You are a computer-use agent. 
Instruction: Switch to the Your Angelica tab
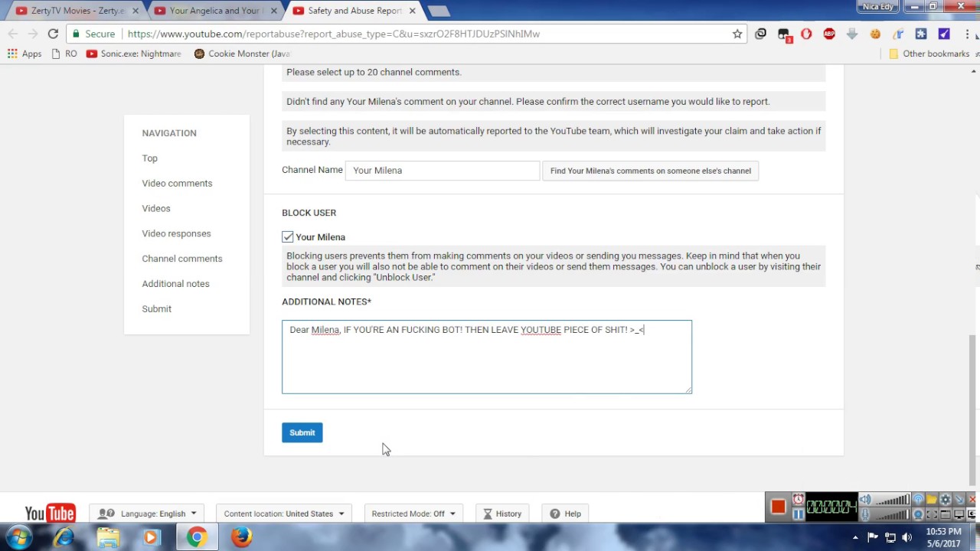(214, 11)
